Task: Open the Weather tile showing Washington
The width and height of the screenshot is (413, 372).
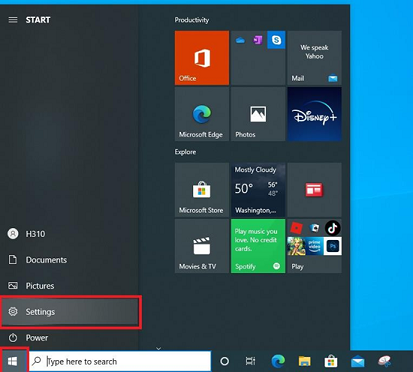Action: (258, 190)
